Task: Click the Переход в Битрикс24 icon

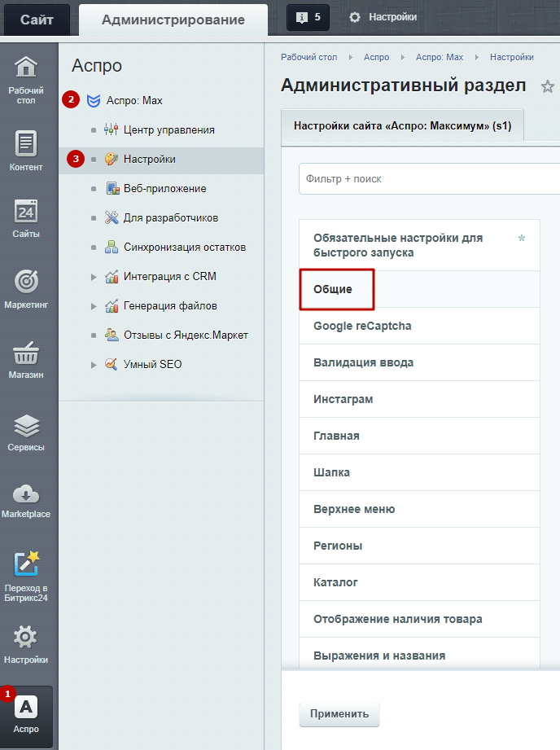Action: point(26,564)
